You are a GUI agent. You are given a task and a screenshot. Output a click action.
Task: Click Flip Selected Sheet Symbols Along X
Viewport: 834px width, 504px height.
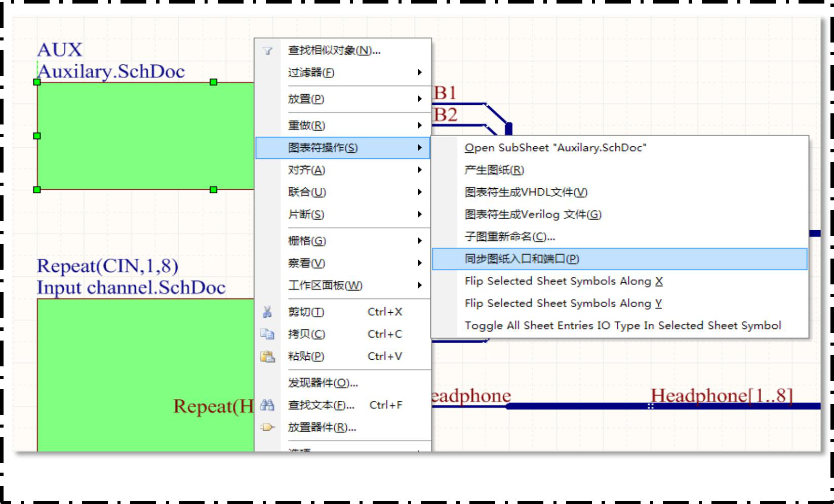click(563, 281)
